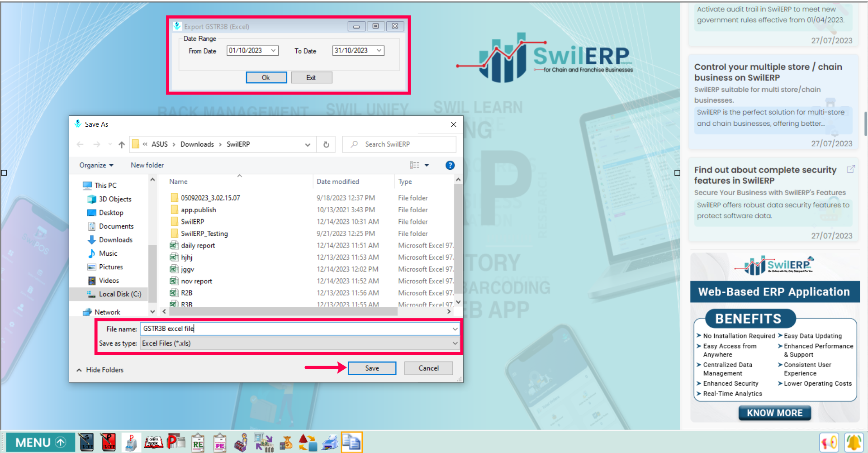Click the Search SwilERP field
The height and width of the screenshot is (453, 868).
click(399, 144)
